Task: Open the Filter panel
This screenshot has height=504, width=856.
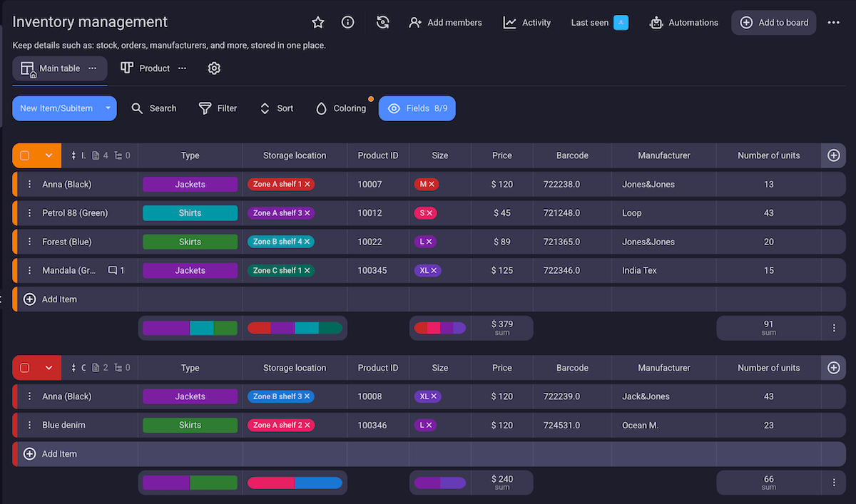Action: click(x=218, y=108)
